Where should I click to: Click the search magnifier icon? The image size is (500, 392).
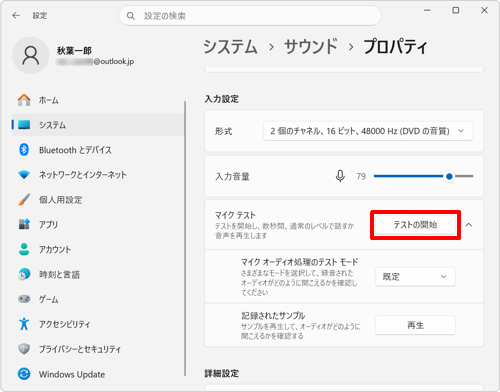[131, 16]
